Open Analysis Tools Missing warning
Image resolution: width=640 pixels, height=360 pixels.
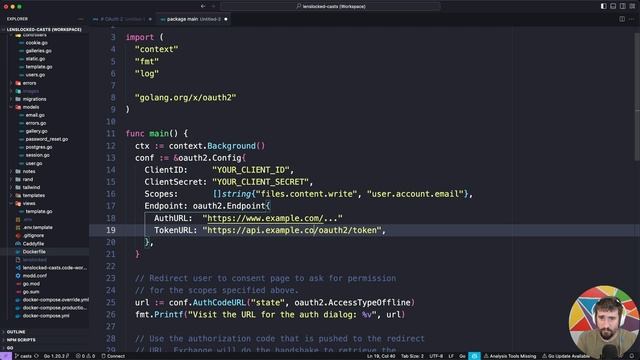(x=510, y=356)
